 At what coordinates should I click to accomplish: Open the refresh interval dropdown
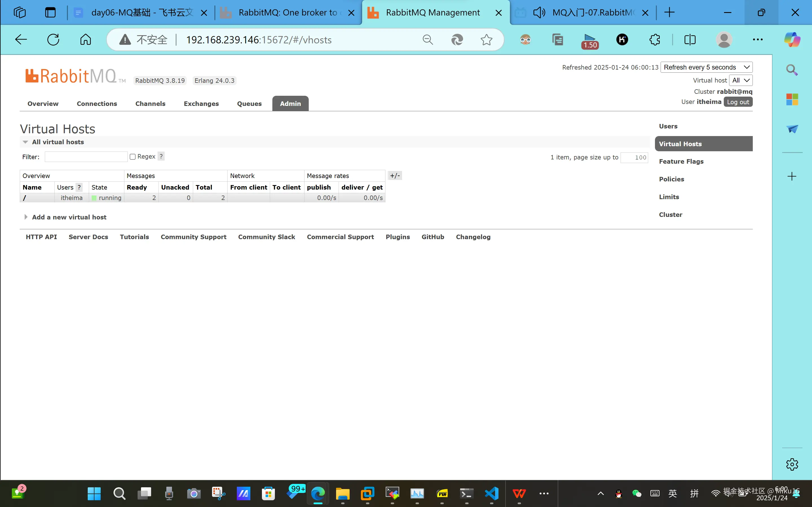pyautogui.click(x=706, y=67)
